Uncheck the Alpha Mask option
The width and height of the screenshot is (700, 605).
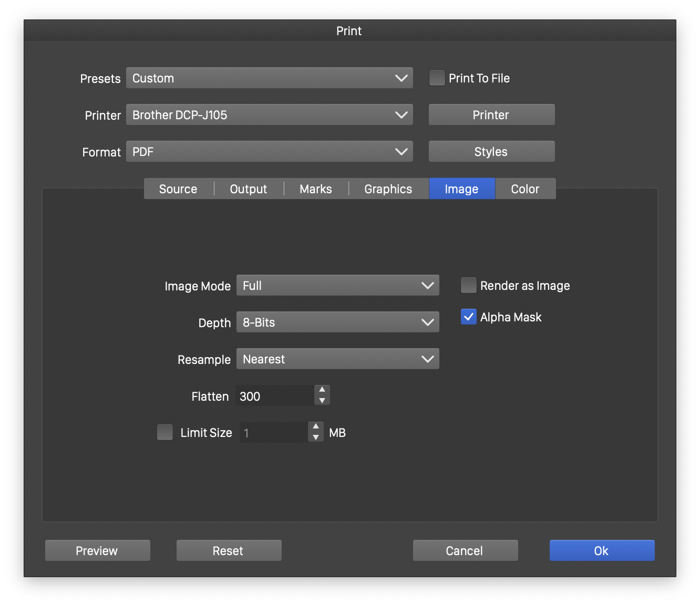click(469, 317)
